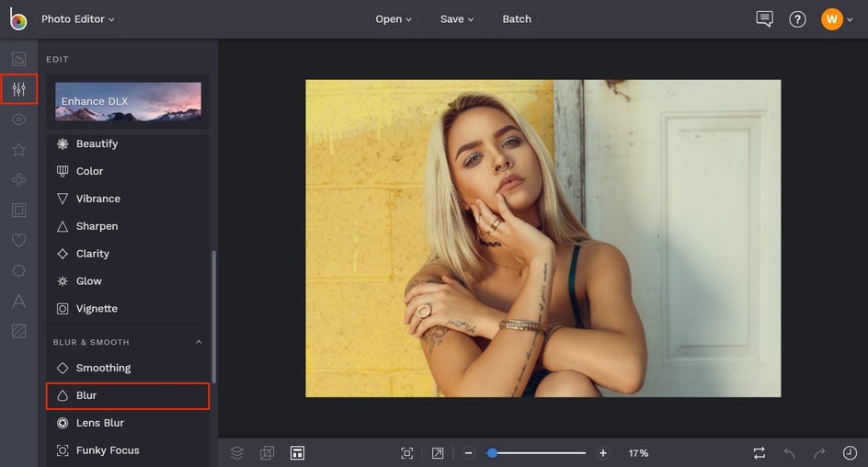Click the flatten layers icon

point(267,452)
